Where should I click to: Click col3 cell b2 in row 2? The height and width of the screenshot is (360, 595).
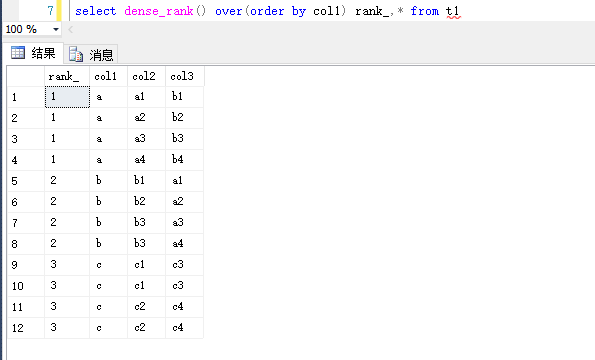tap(185, 118)
